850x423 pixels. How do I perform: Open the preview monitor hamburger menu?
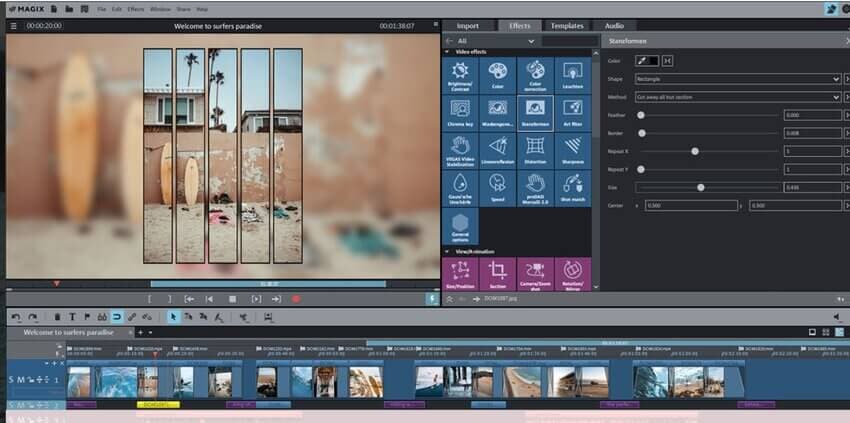click(x=14, y=26)
